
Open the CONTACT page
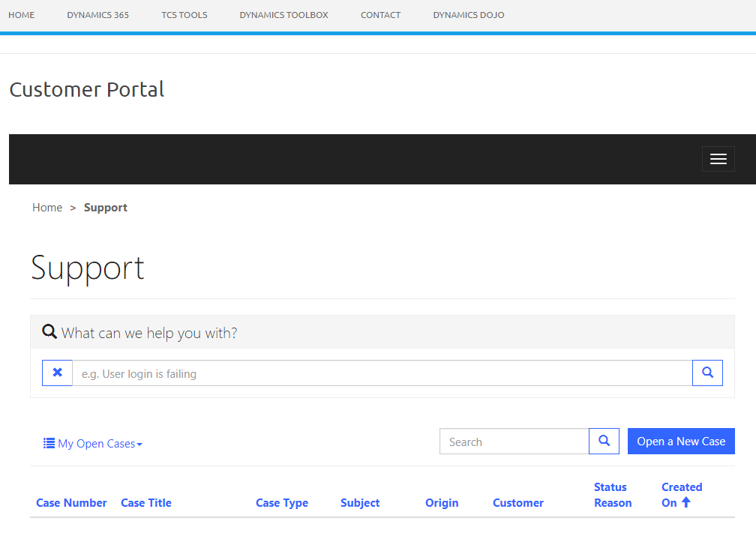point(380,15)
